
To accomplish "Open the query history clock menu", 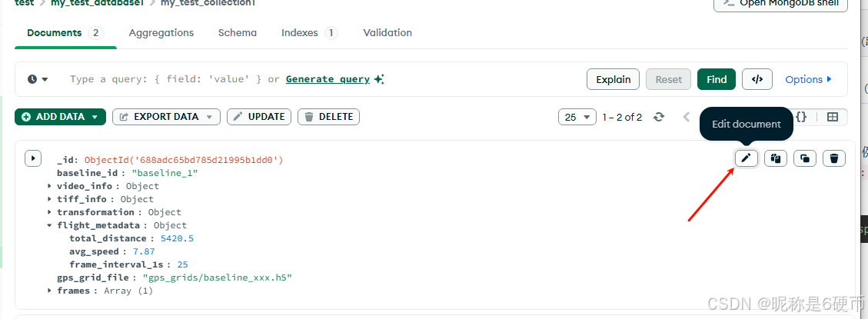I will 38,79.
